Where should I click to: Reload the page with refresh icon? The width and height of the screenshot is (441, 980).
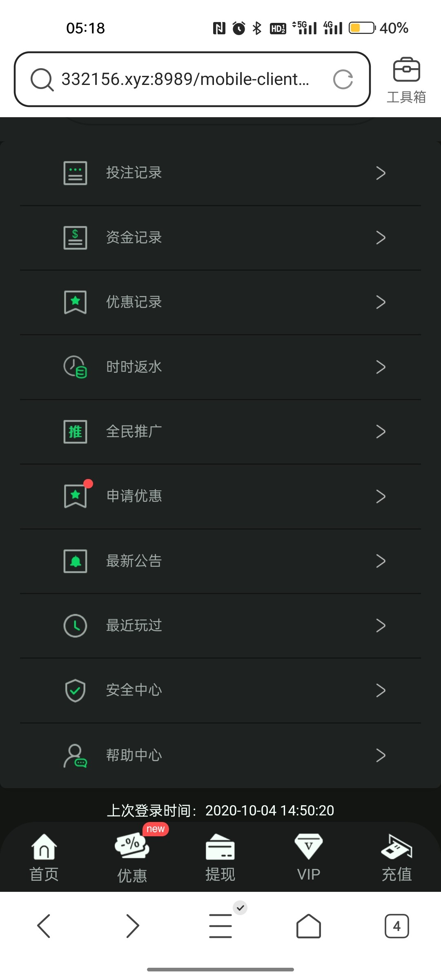(343, 79)
